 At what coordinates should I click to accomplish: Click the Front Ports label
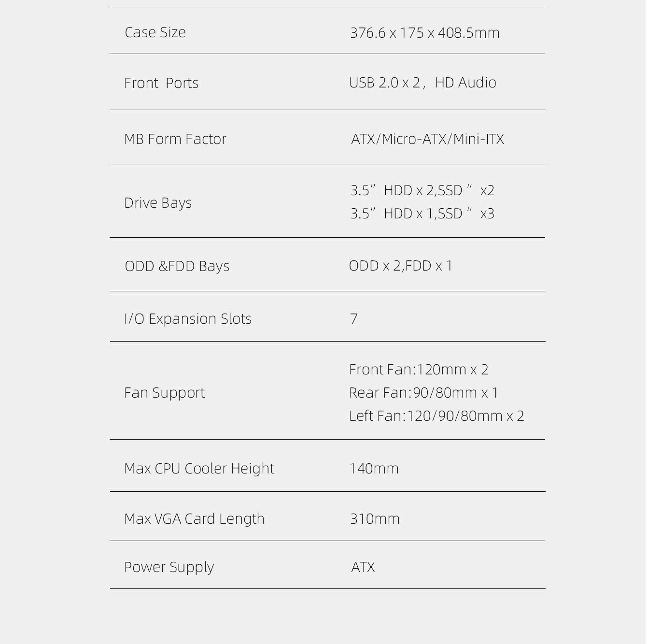pos(161,83)
